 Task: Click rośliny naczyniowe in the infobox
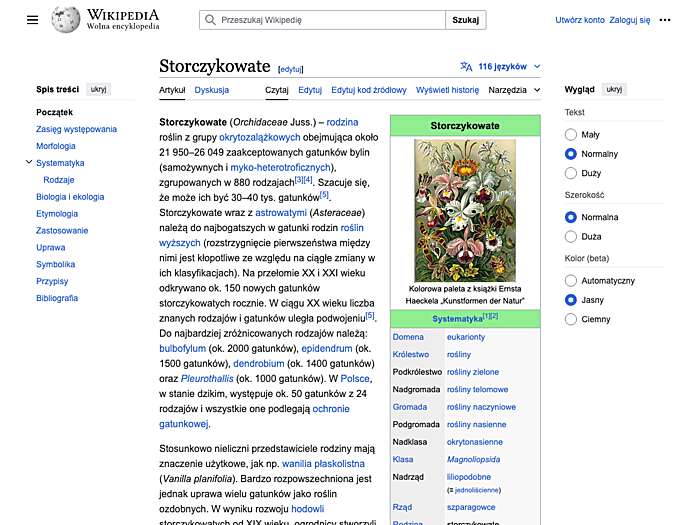[x=481, y=407]
